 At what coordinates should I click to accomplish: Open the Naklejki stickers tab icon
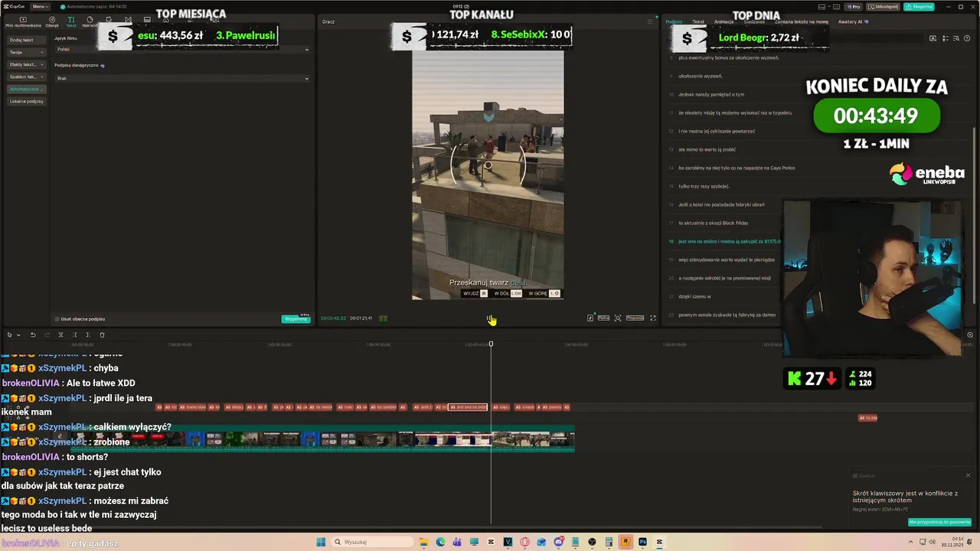(90, 21)
